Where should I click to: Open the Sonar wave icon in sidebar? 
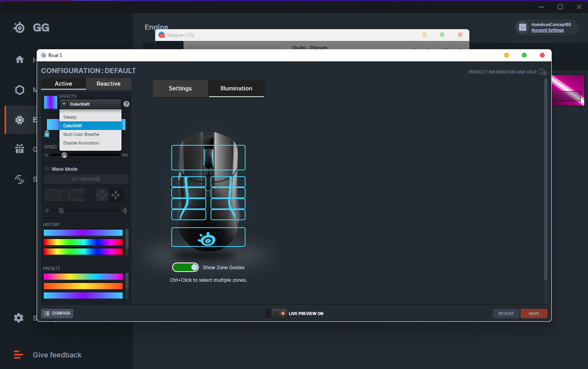click(20, 179)
